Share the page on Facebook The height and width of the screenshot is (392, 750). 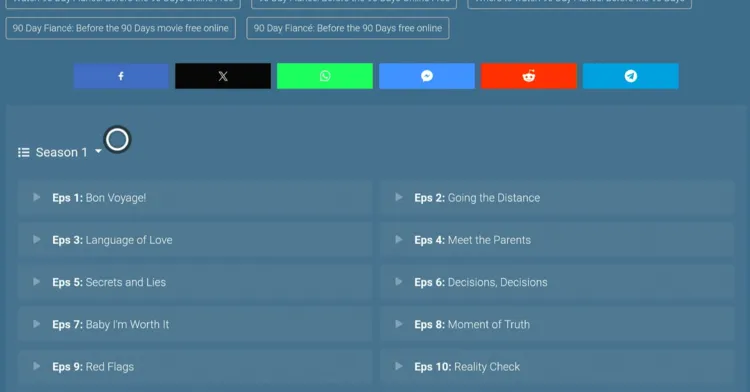pyautogui.click(x=121, y=76)
